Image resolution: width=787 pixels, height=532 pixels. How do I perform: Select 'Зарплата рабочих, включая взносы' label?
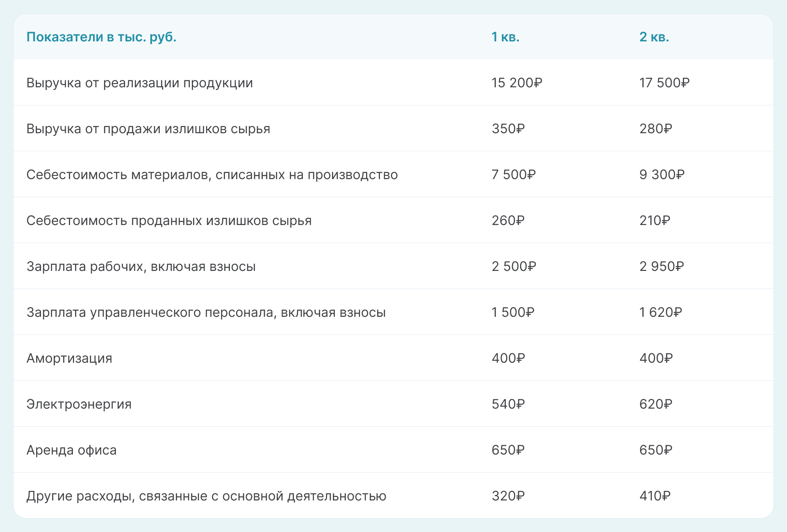141,266
